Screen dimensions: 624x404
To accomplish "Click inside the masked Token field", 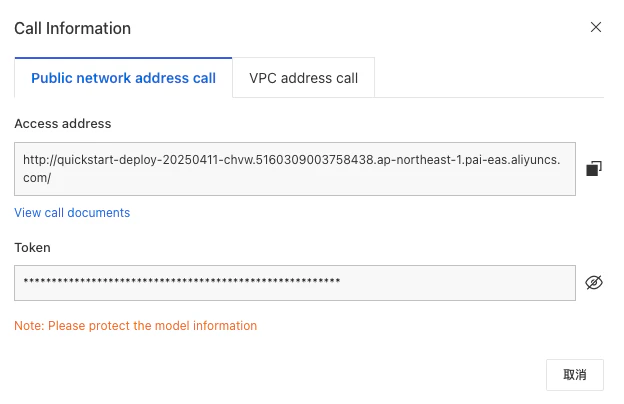I will (295, 283).
